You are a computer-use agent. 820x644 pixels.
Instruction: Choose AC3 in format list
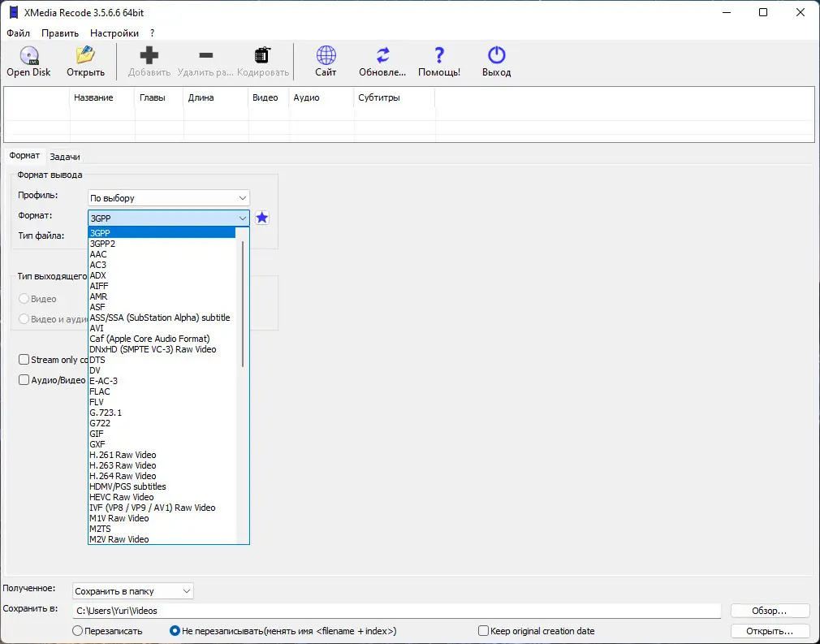pyautogui.click(x=162, y=265)
